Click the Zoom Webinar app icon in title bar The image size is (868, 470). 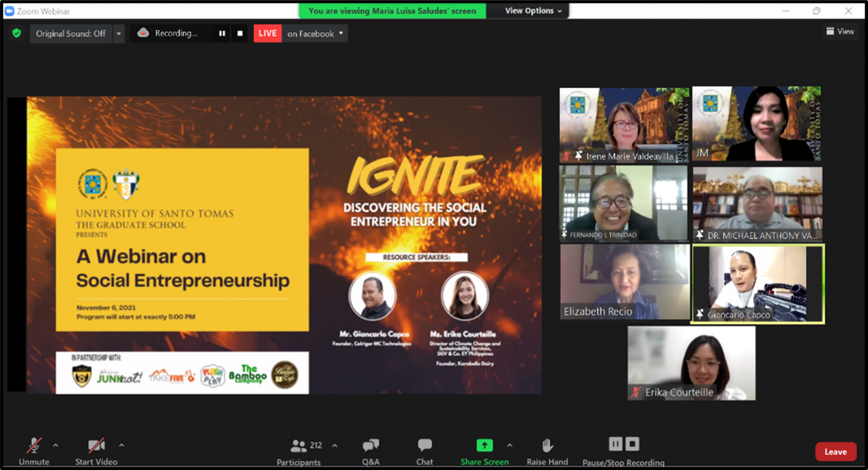(x=9, y=11)
